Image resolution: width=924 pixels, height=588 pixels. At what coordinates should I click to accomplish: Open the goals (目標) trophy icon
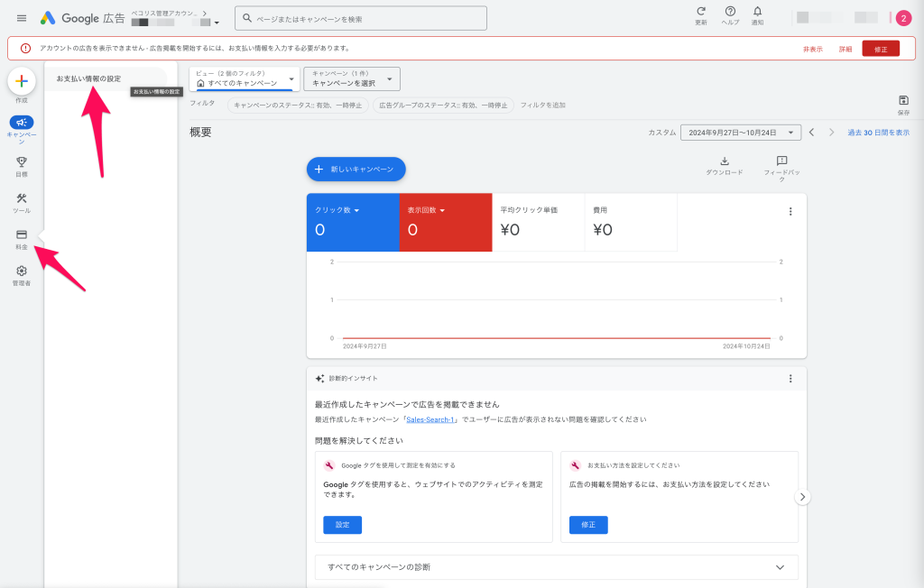point(22,161)
